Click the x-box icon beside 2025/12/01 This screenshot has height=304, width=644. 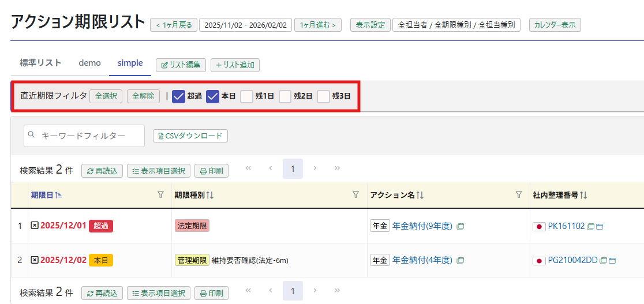tap(35, 226)
